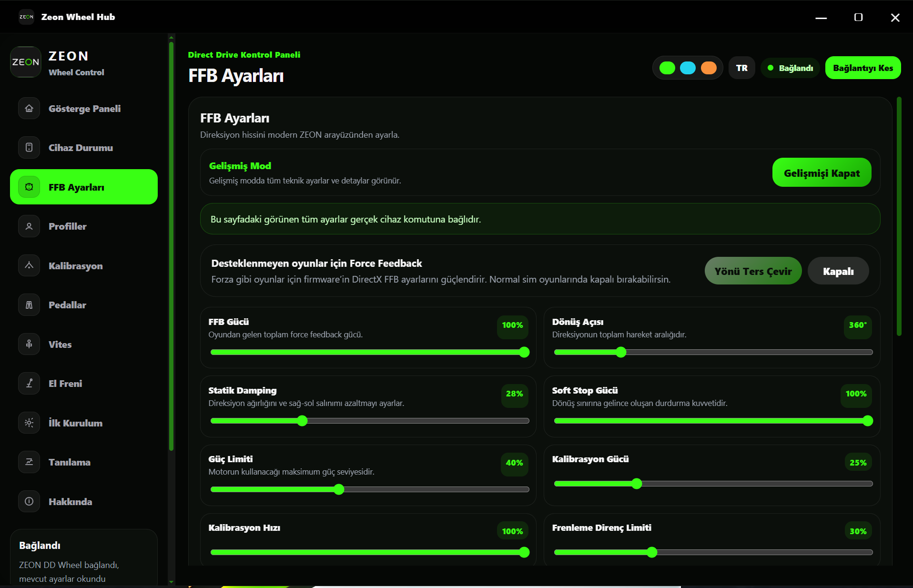Click the El Freni handbrake icon
The image size is (913, 588).
[29, 384]
